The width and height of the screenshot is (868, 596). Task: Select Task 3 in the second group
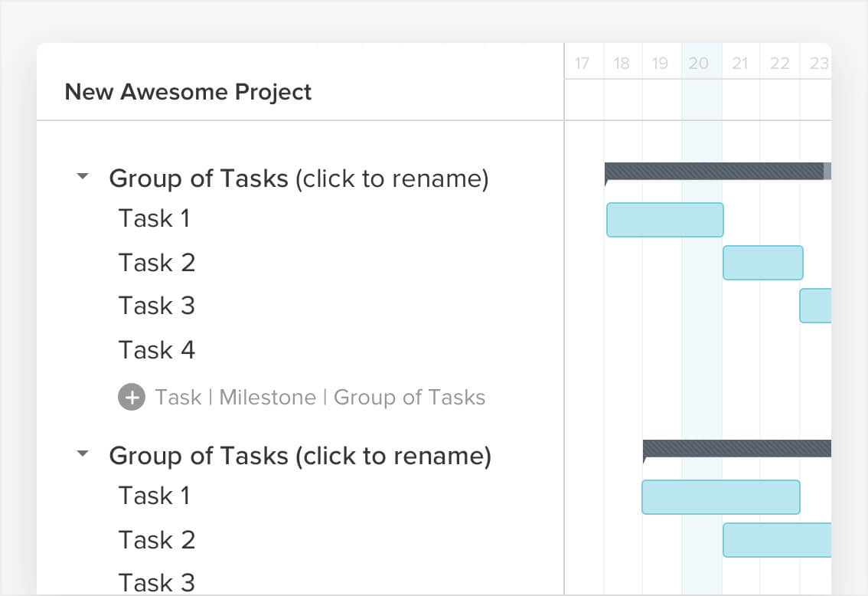[157, 581]
